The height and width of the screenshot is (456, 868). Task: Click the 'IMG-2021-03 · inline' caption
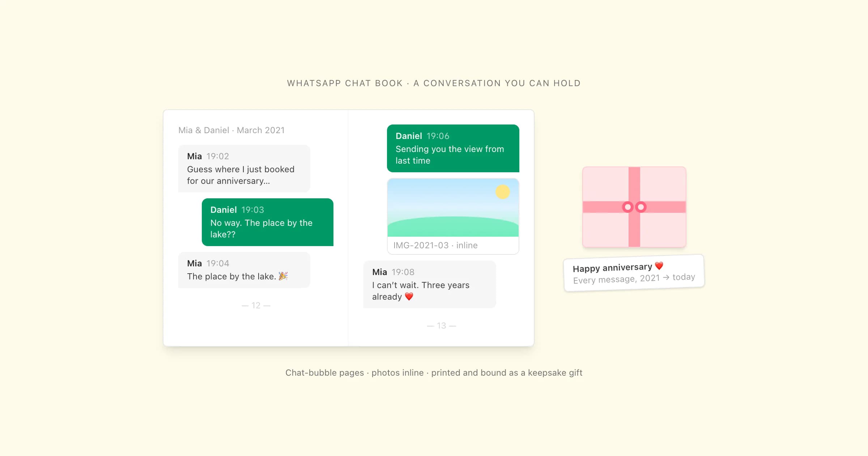click(435, 245)
